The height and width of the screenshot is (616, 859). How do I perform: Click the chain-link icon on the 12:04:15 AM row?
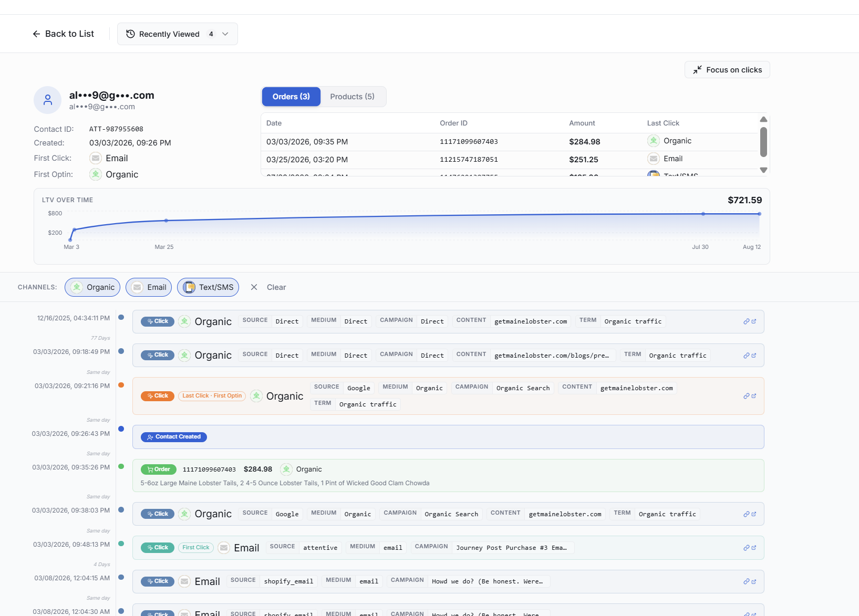(746, 581)
